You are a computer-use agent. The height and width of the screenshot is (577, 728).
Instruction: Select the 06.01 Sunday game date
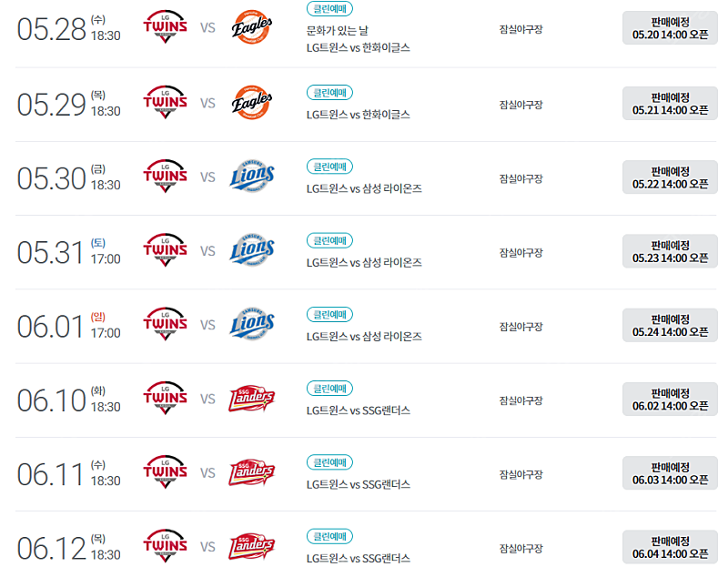tap(69, 326)
